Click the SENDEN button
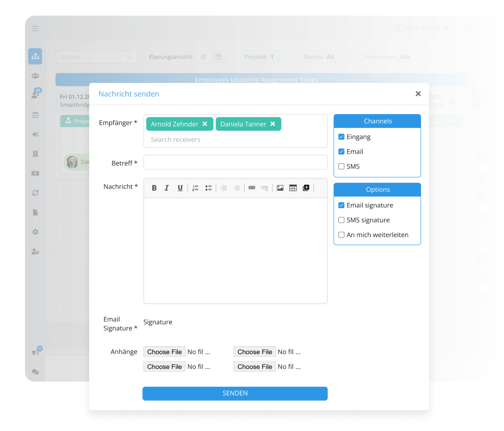504x431 pixels. tap(235, 394)
